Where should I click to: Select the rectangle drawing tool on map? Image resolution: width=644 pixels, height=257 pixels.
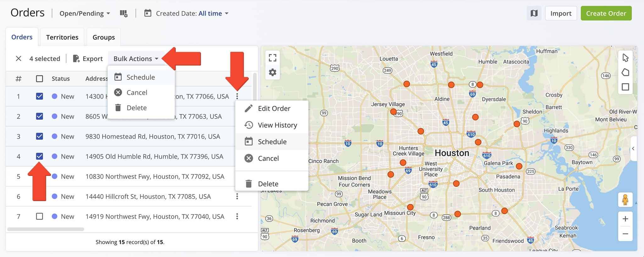[625, 87]
